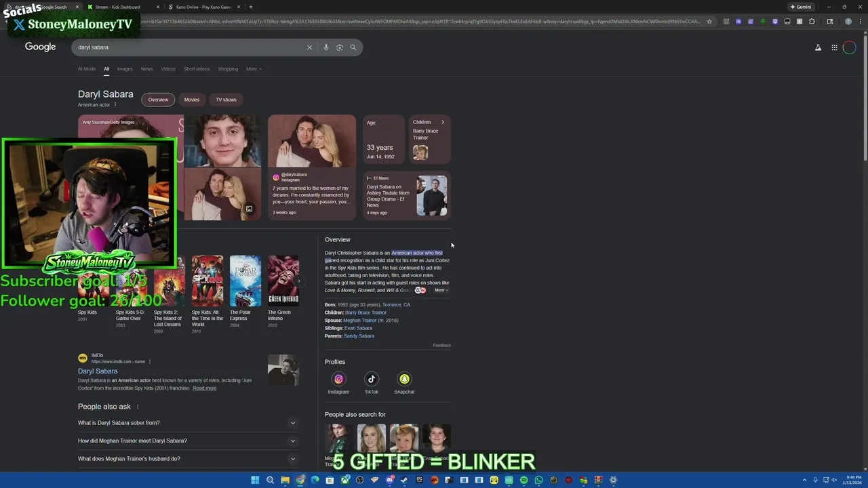
Task: Open the taskbar clock showing 9:48 PM
Action: point(854,480)
